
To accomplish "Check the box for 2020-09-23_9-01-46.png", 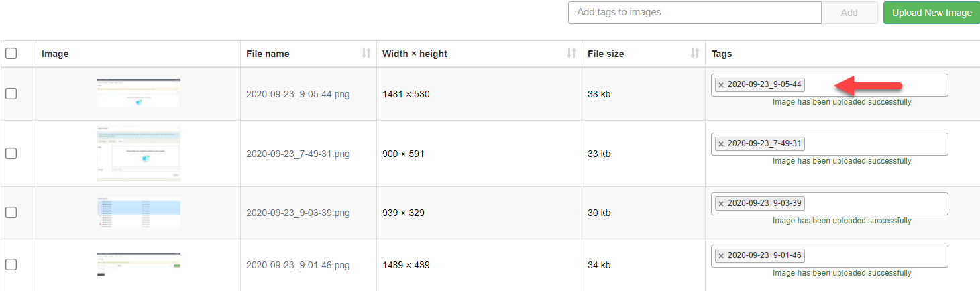I will 11,264.
